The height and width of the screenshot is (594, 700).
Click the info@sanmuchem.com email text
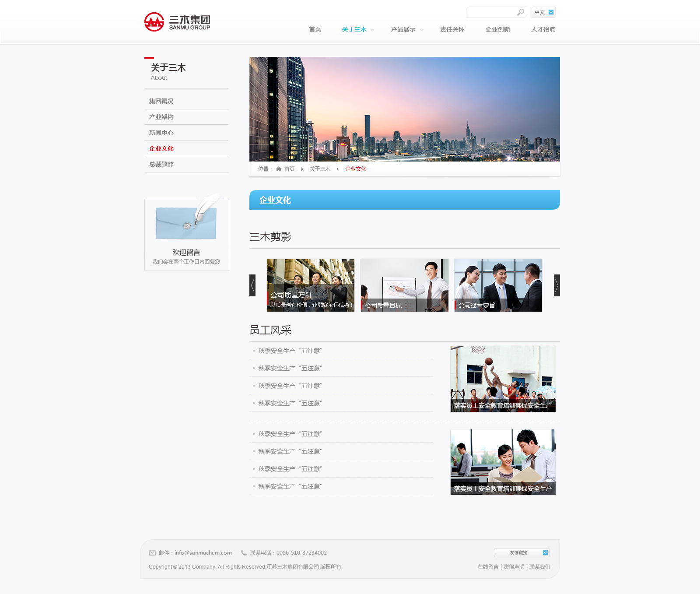pyautogui.click(x=203, y=553)
